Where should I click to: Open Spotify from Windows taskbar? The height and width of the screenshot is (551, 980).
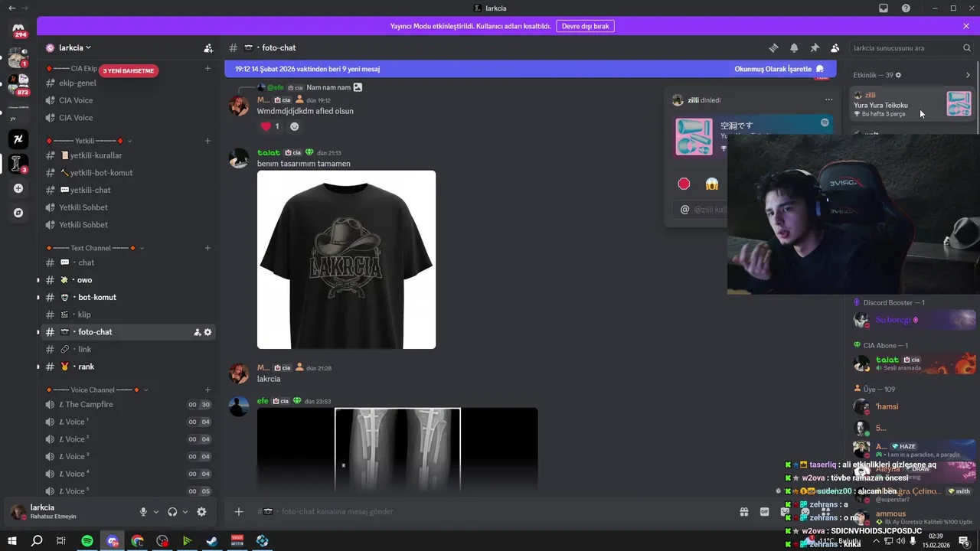tap(87, 541)
